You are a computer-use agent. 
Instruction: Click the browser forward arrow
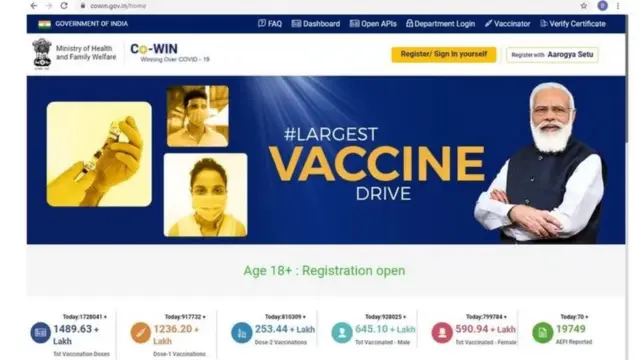(x=49, y=6)
